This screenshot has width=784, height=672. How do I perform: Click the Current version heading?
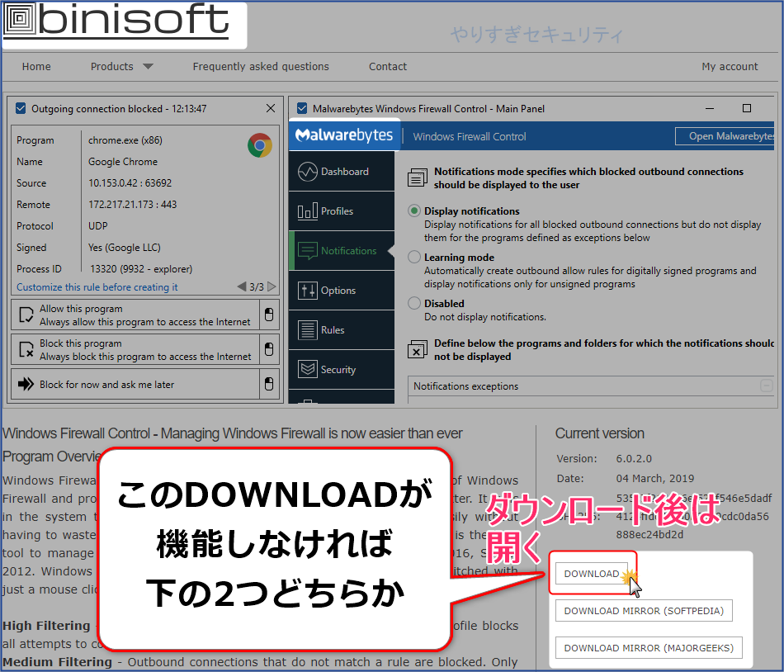tap(599, 433)
